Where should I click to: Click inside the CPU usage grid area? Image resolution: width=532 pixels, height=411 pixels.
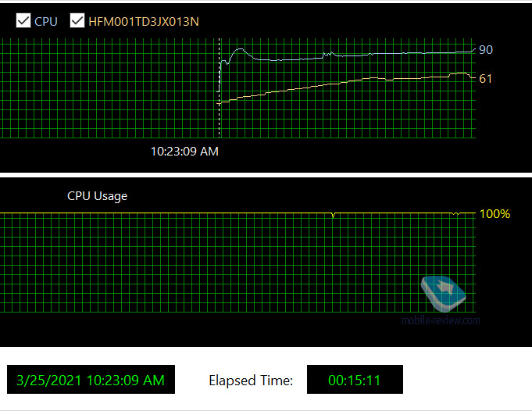pyautogui.click(x=237, y=263)
